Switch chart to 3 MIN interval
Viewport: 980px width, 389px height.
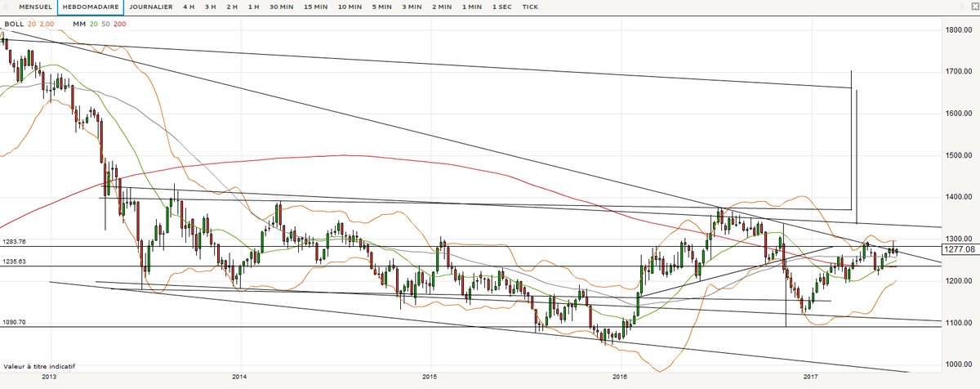412,7
